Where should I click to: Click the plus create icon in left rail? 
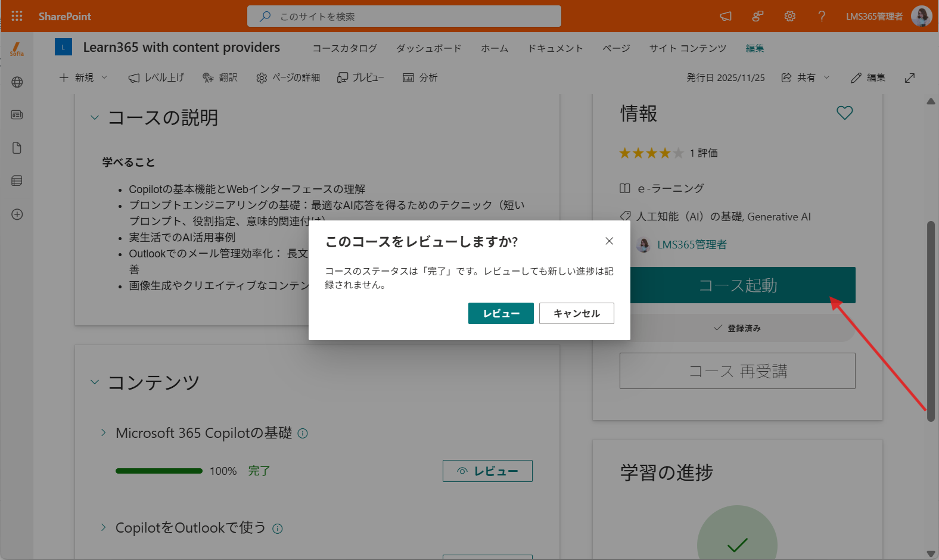tap(17, 214)
